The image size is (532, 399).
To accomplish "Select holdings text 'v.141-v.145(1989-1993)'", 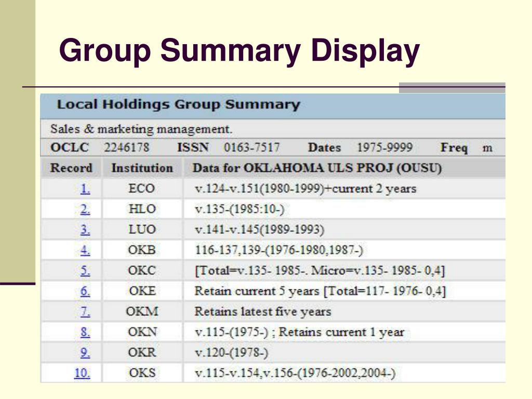I will 259,230.
